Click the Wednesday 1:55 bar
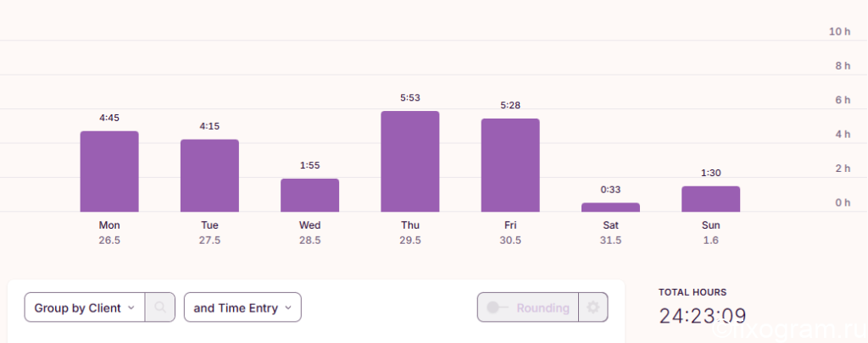This screenshot has height=343, width=868. pos(310,196)
